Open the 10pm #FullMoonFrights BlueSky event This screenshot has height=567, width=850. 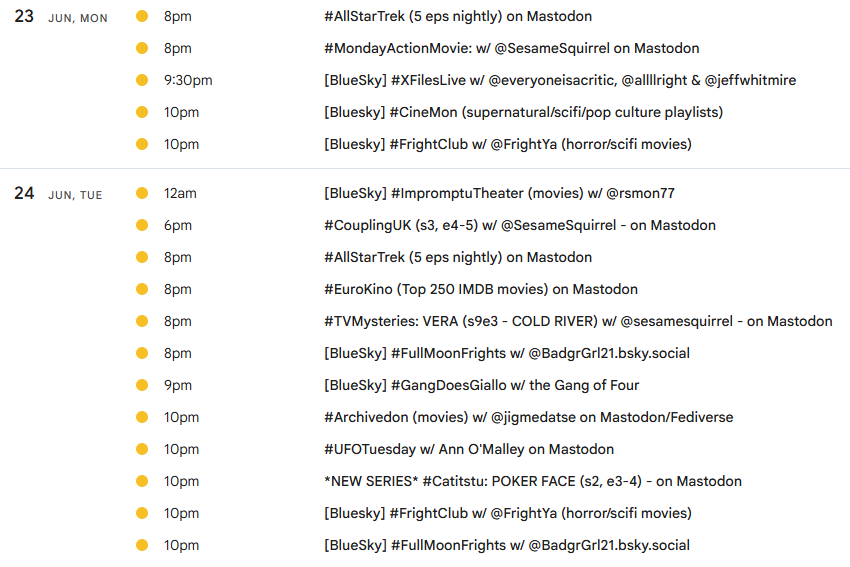coord(507,545)
